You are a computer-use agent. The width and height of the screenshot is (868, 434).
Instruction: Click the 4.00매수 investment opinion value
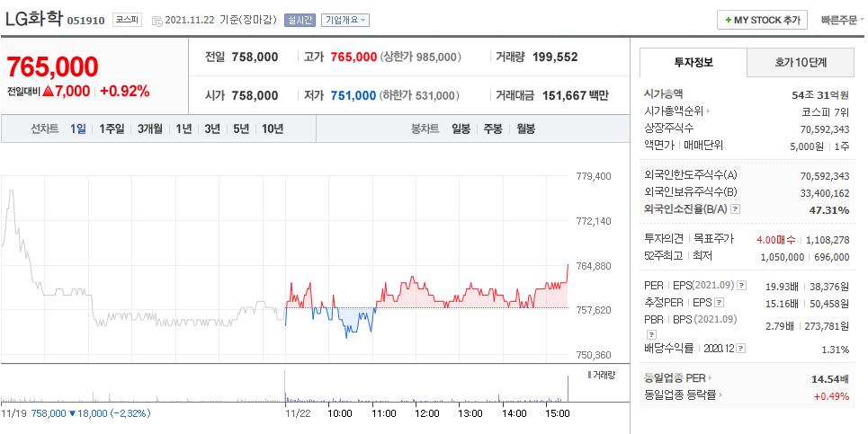click(x=776, y=240)
